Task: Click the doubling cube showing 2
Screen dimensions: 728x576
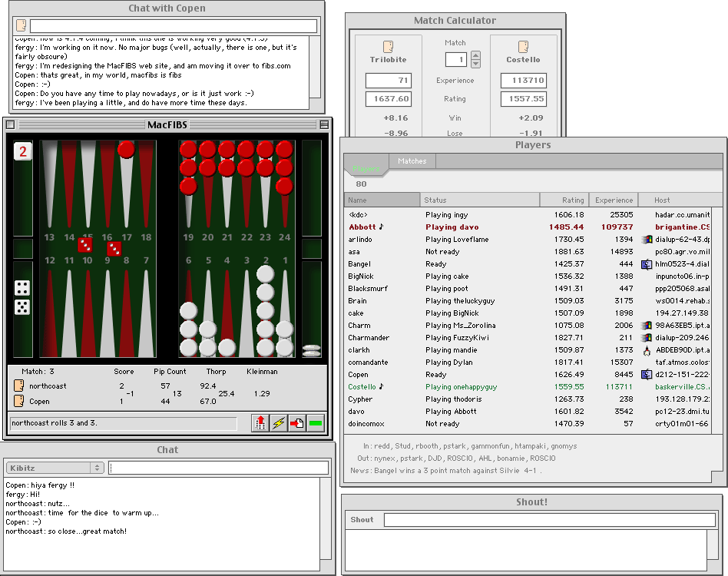Action: tap(23, 151)
